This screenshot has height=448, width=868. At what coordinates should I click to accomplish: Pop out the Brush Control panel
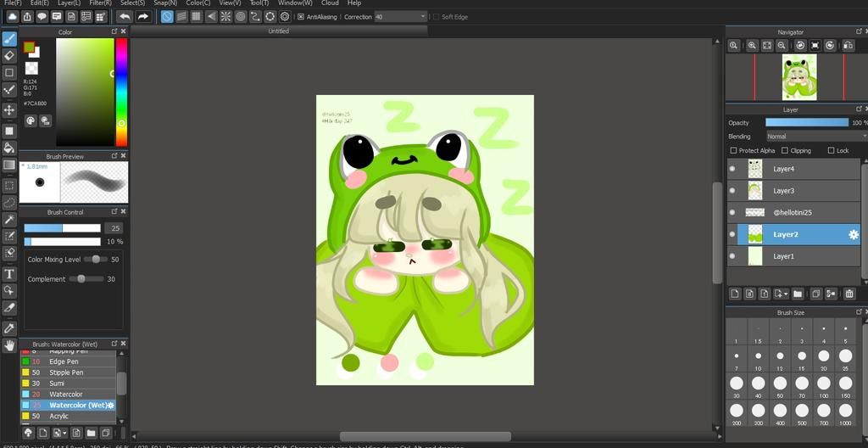tap(114, 212)
